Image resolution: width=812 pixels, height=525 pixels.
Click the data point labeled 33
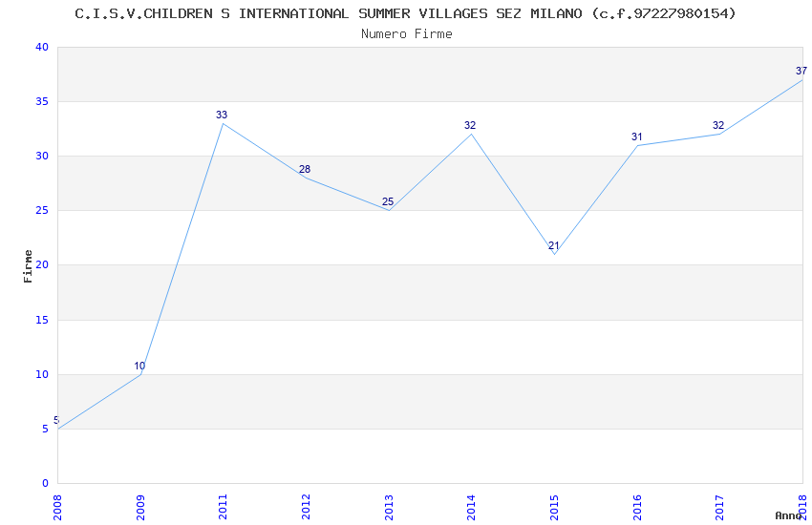click(x=223, y=123)
